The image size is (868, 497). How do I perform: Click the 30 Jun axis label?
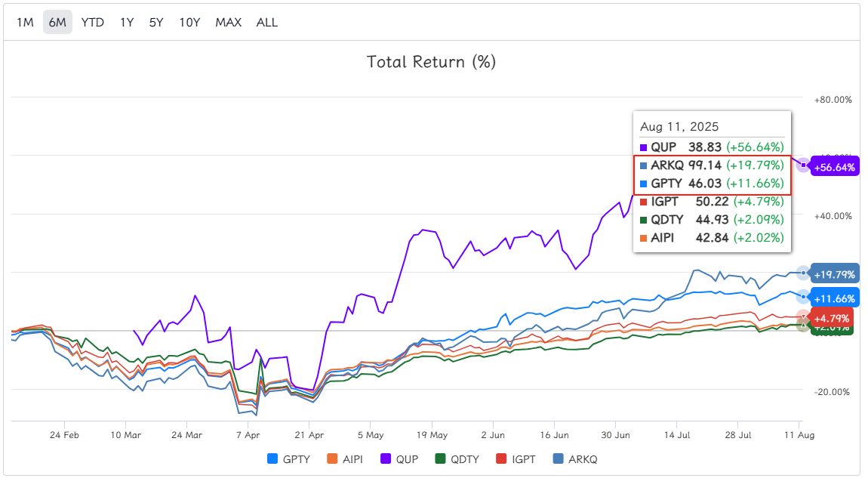click(x=616, y=435)
